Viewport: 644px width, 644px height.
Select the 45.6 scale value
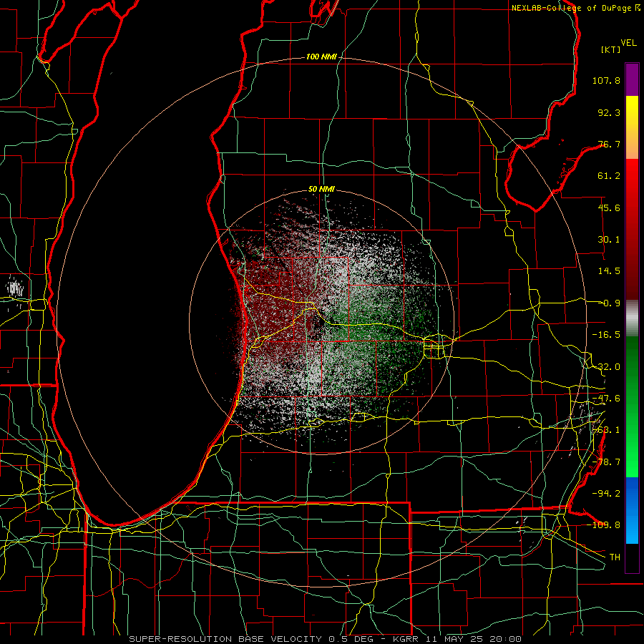609,208
